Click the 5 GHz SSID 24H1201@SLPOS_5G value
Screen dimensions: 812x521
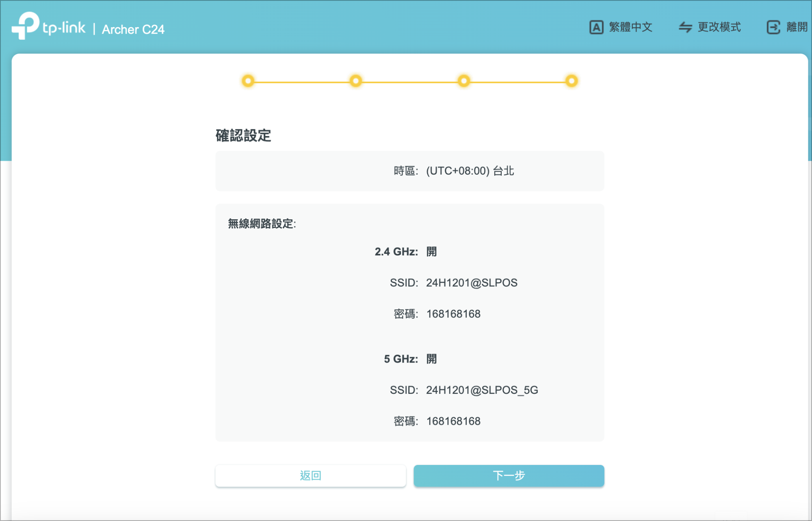point(482,390)
